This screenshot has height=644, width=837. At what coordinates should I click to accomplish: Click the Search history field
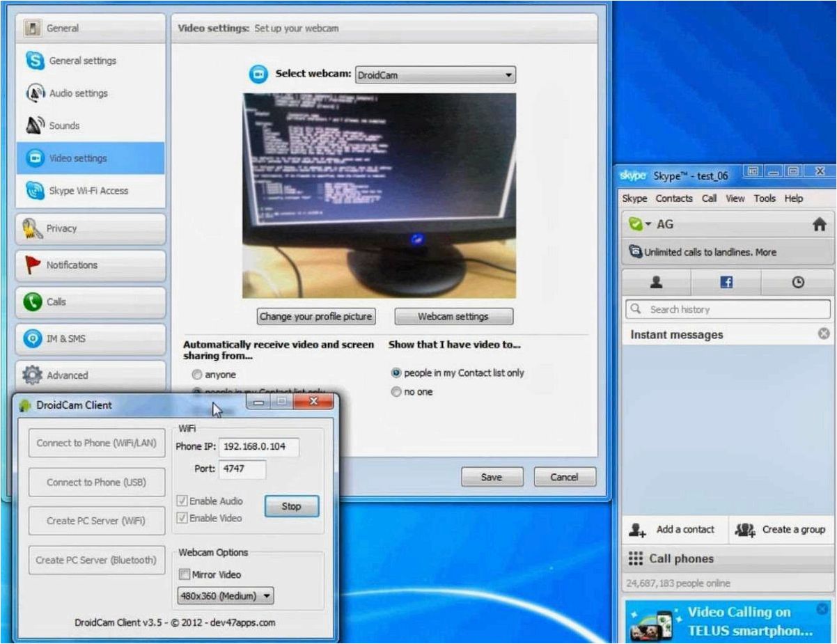[728, 309]
